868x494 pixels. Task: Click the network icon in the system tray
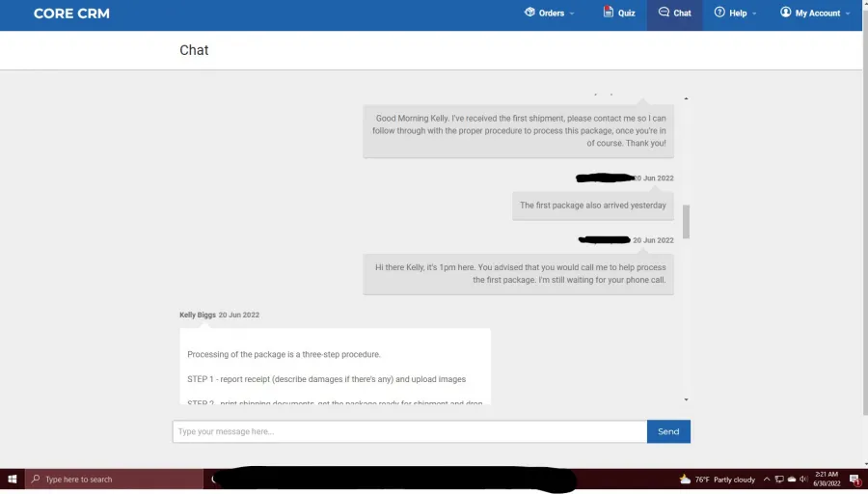(779, 480)
